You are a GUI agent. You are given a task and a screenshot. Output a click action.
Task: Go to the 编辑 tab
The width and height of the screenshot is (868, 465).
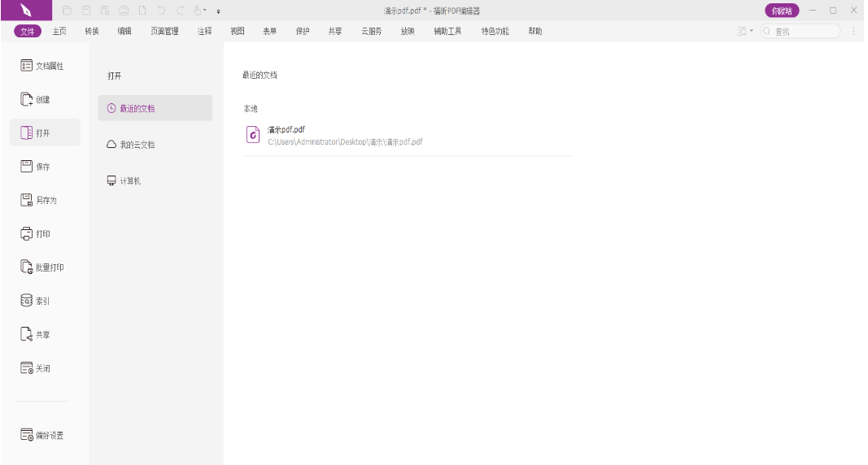coord(124,32)
